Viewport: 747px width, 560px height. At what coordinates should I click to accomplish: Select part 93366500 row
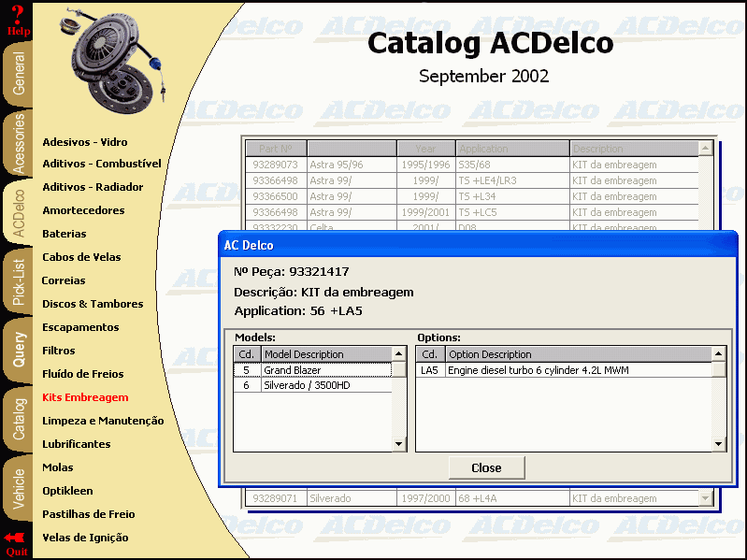click(x=472, y=196)
